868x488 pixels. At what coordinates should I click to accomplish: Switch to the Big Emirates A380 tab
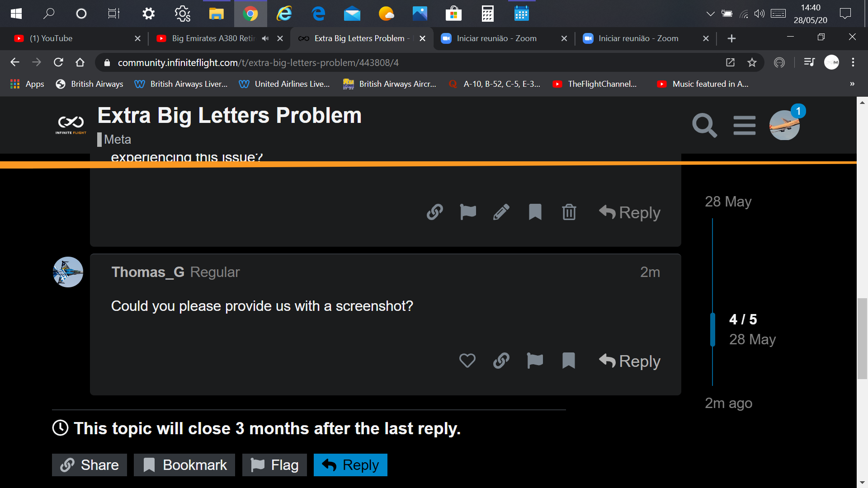click(x=212, y=38)
